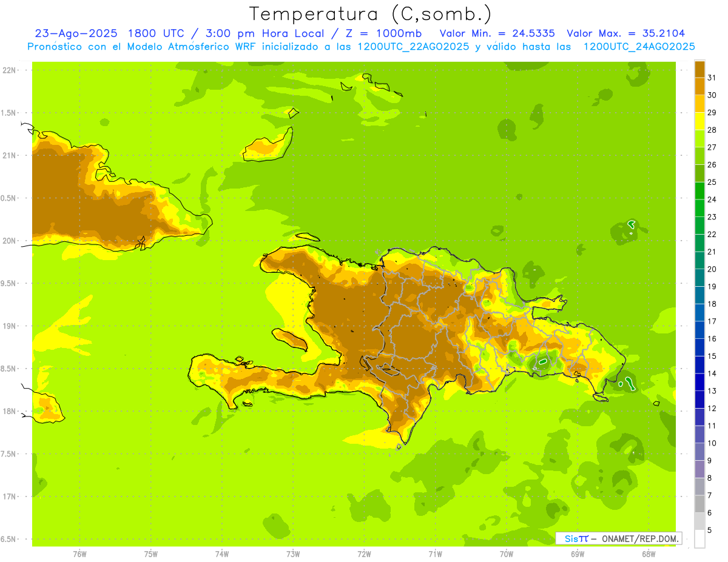
Task: Click orange swatch between 30 and 31 on scale
Action: click(x=699, y=86)
